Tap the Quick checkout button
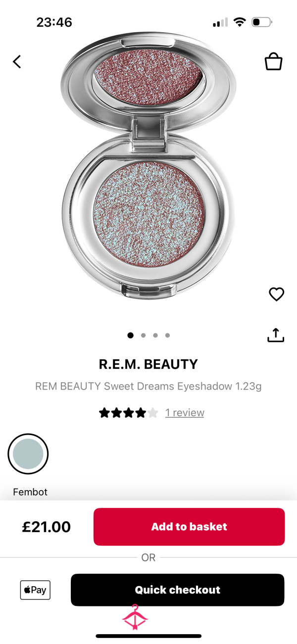 [177, 590]
